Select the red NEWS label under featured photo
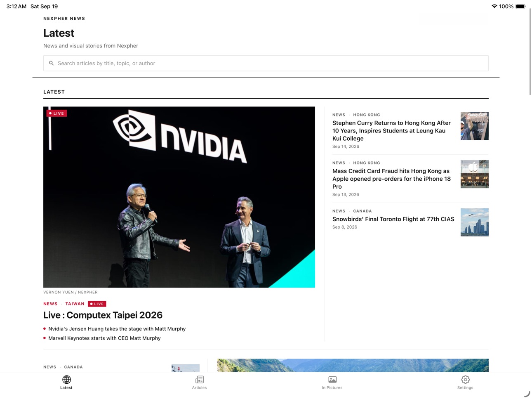This screenshot has height=399, width=532. point(50,304)
